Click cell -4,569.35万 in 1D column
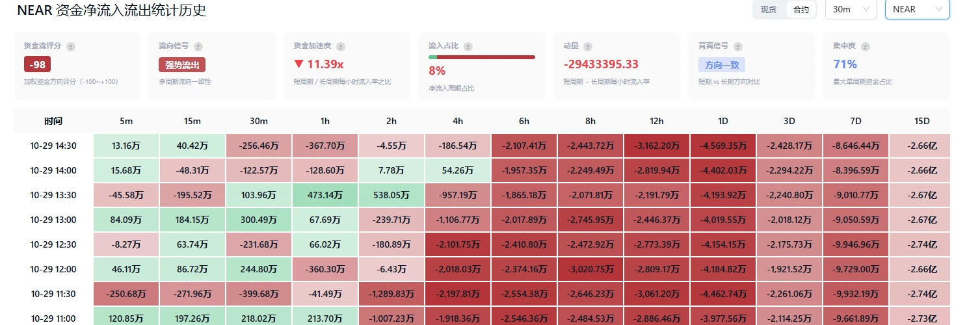 [x=724, y=146]
